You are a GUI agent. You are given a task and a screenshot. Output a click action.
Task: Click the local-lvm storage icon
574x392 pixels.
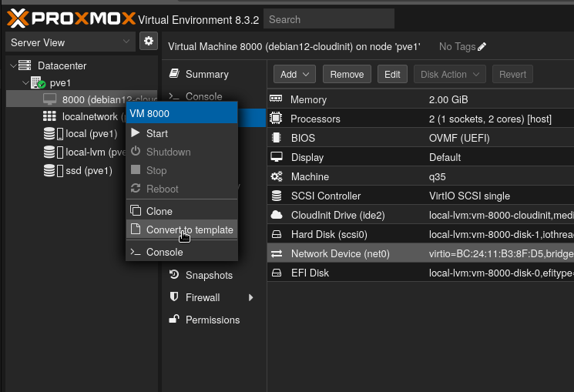tap(53, 152)
